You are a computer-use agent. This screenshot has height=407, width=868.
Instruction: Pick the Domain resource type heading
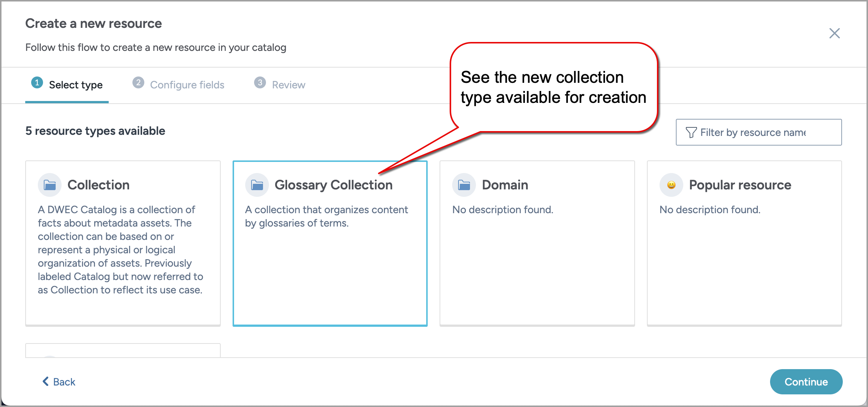click(x=505, y=185)
